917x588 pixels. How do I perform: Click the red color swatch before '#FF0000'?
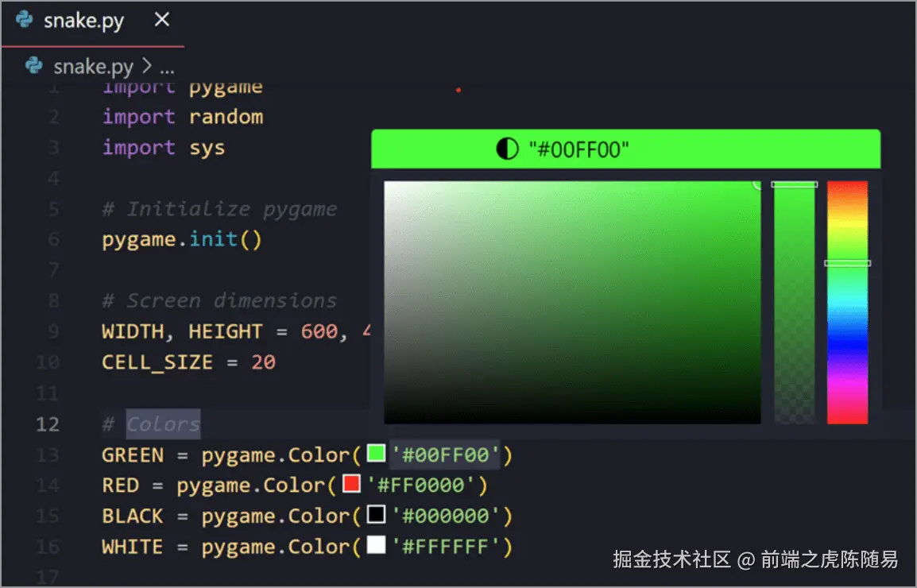pyautogui.click(x=351, y=484)
